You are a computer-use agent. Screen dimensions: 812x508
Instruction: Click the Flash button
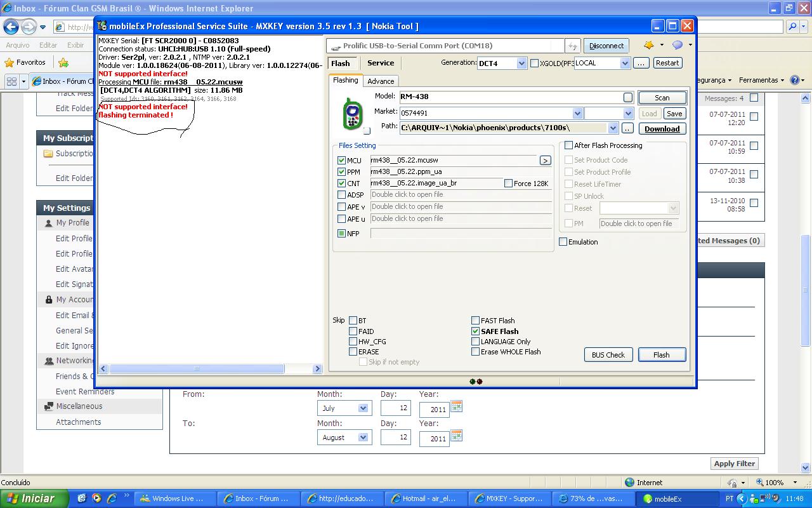[662, 355]
